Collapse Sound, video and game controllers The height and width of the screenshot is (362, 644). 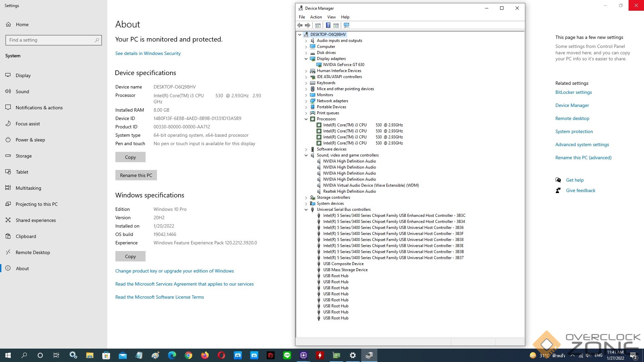pos(306,155)
